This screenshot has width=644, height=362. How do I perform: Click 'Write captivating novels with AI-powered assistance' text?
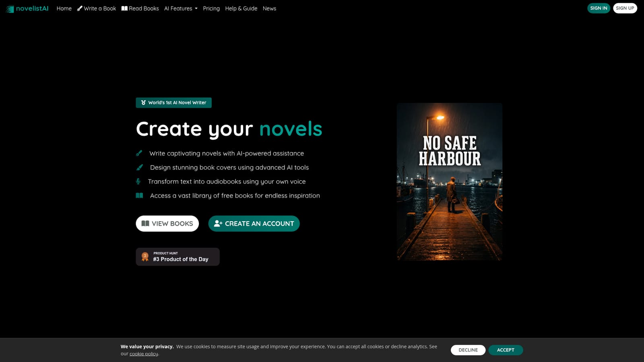point(227,153)
